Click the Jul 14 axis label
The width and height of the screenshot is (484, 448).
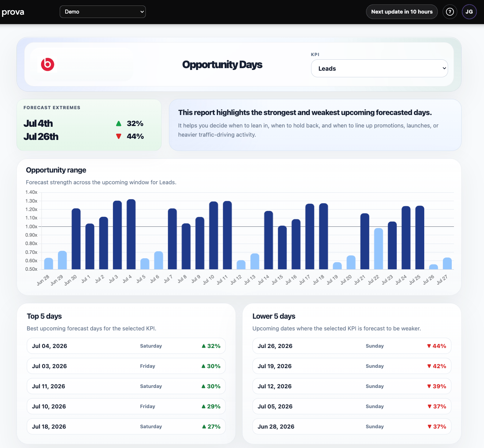(x=263, y=279)
